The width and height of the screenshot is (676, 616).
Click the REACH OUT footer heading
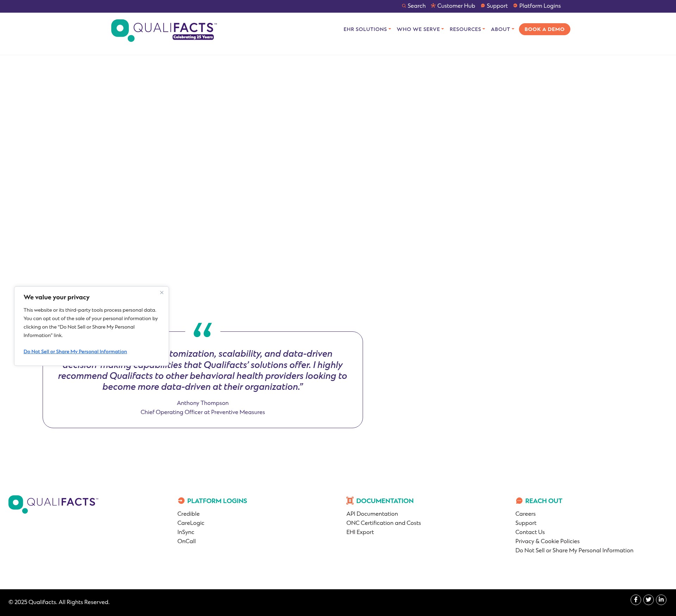pyautogui.click(x=543, y=501)
